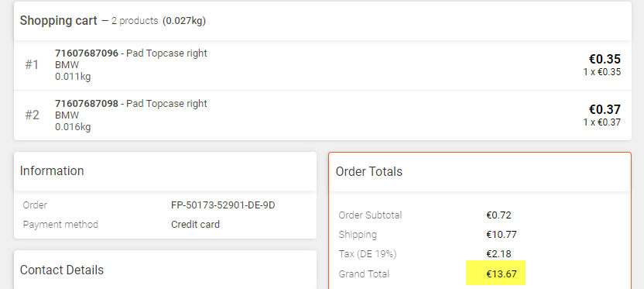644x289 pixels.
Task: Select the Shopping cart header
Action: 58,21
